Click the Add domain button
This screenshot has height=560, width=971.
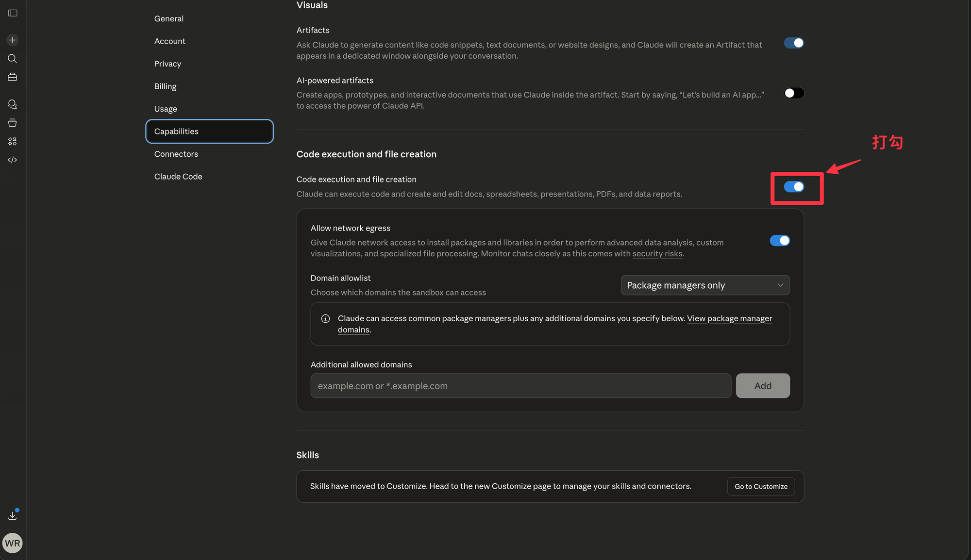[x=763, y=386]
